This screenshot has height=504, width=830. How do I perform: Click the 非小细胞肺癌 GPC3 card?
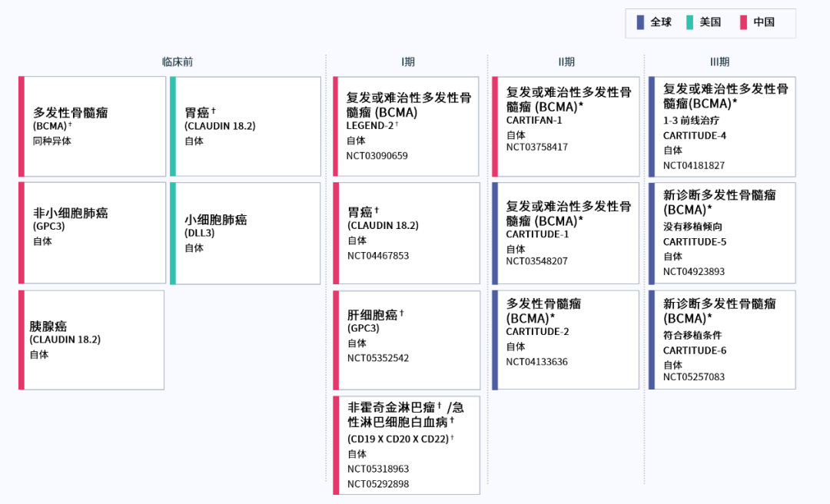(92, 233)
